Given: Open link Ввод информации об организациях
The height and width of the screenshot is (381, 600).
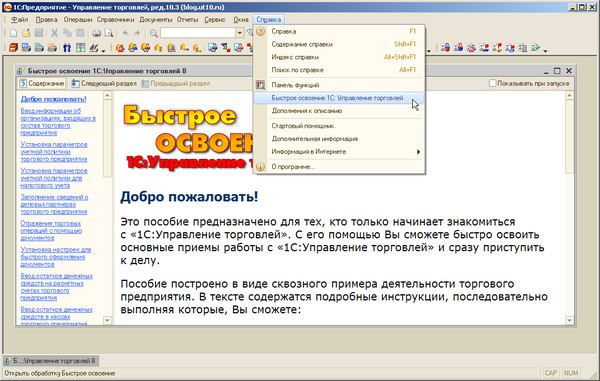Looking at the screenshot, I should click(58, 122).
